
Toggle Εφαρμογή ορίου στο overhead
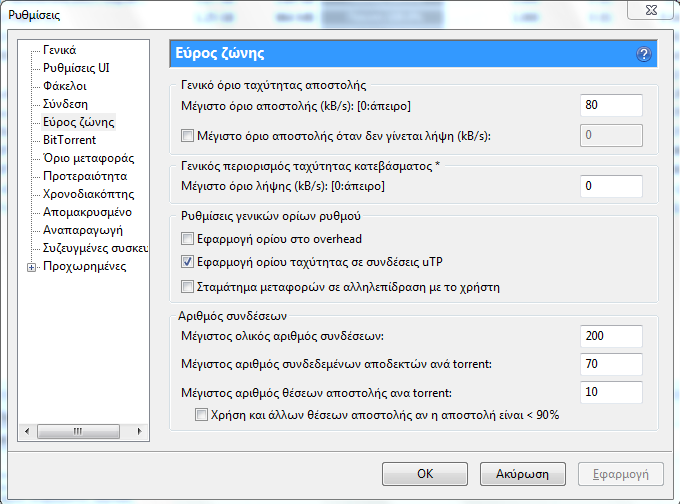tap(187, 239)
